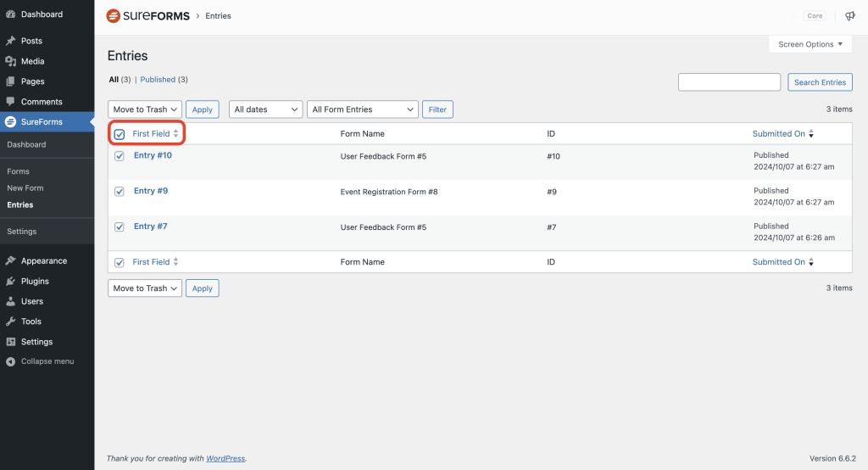Open the Entry #9 link
Viewport: 868px width, 470px height.
[x=151, y=191]
